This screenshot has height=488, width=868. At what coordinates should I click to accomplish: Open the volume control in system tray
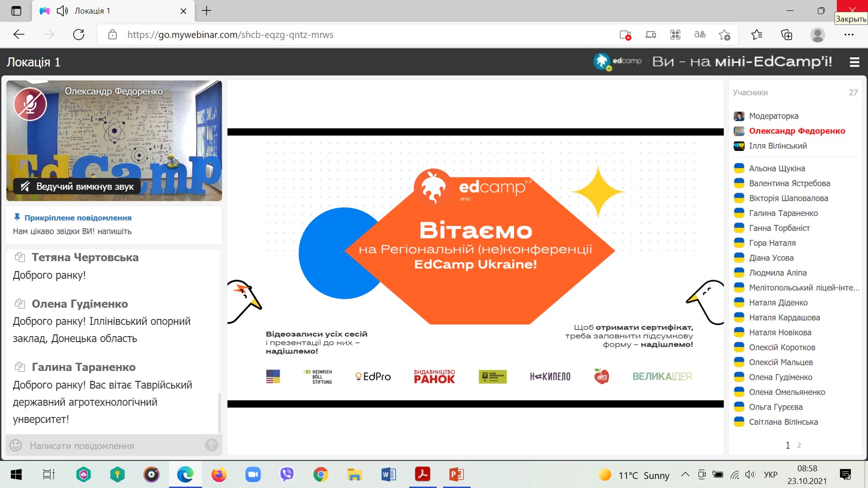click(750, 474)
